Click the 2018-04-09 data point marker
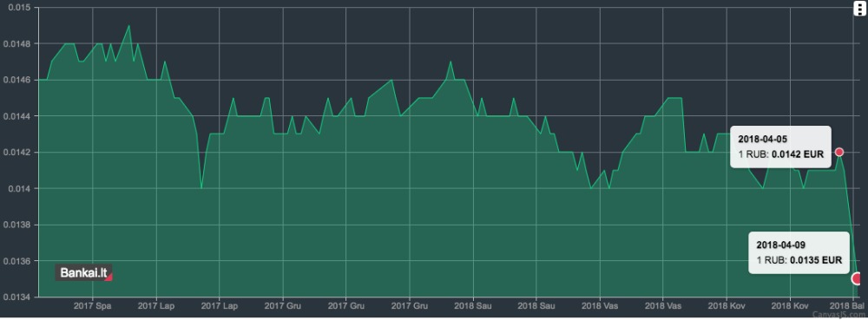868x320 pixels. point(857,278)
